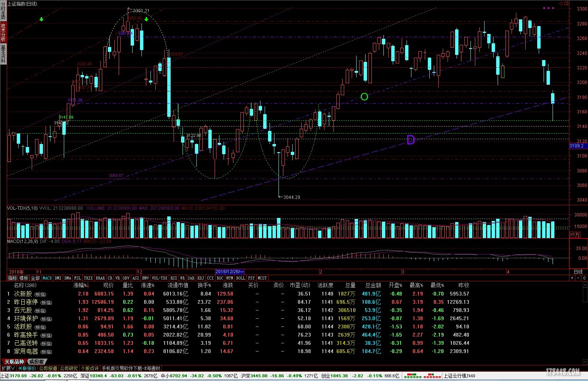This screenshot has width=588, height=381.
Task: Click the green circle O marker on chart
Action: (x=364, y=97)
